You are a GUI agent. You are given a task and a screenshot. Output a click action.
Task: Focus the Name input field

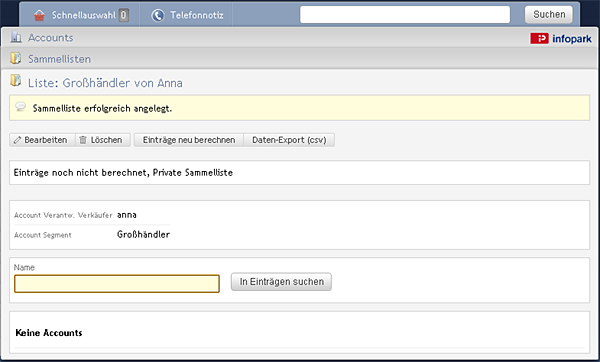tap(117, 284)
